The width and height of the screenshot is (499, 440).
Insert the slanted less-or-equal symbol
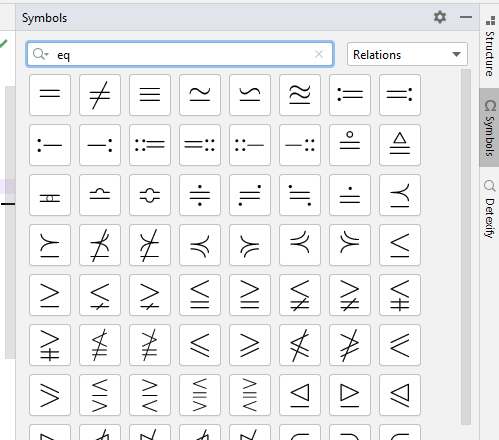click(200, 345)
